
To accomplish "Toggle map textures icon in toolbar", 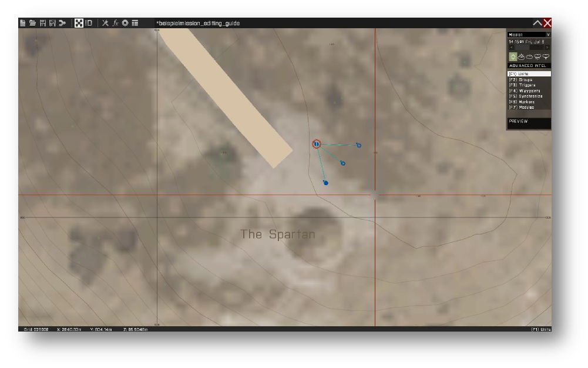I will tap(79, 24).
